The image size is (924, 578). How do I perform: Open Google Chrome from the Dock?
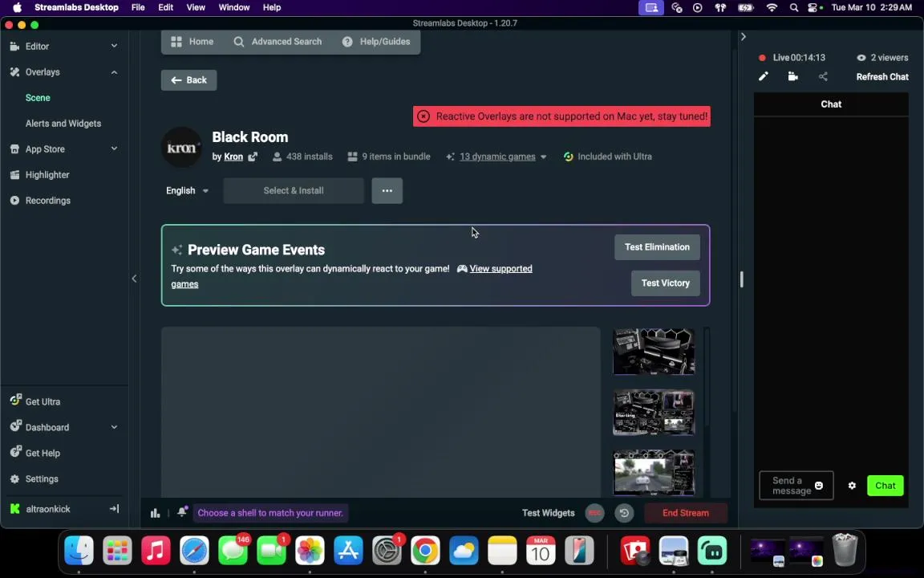[x=425, y=550]
